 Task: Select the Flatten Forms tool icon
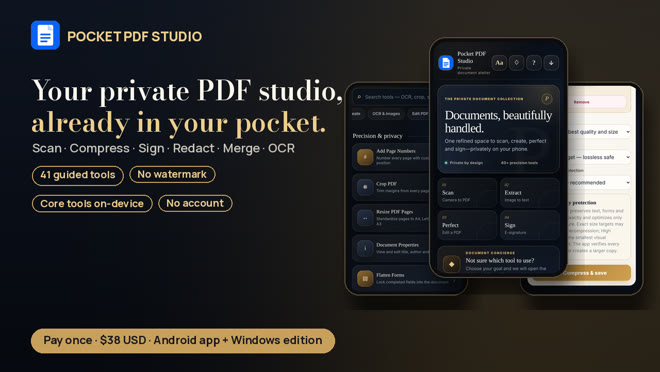click(x=365, y=278)
